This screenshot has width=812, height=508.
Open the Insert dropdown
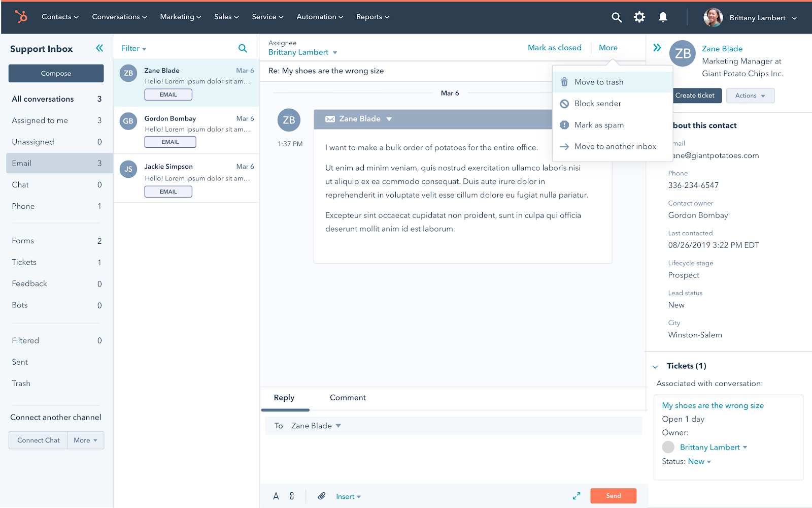pos(348,496)
